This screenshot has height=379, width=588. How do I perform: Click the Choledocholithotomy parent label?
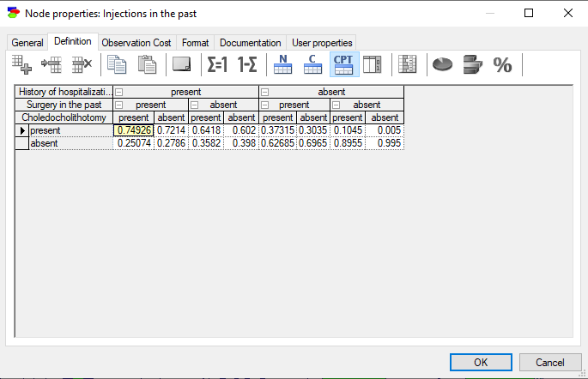(64, 117)
